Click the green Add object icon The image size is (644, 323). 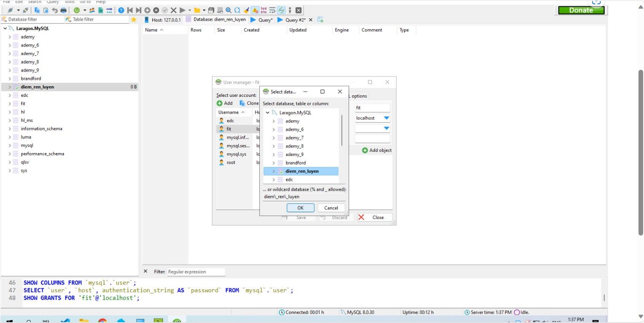(365, 151)
